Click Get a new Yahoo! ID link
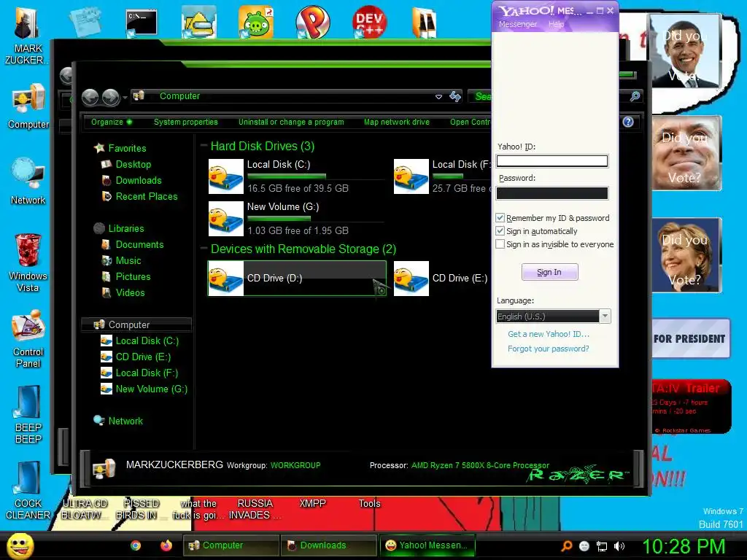 (x=549, y=334)
